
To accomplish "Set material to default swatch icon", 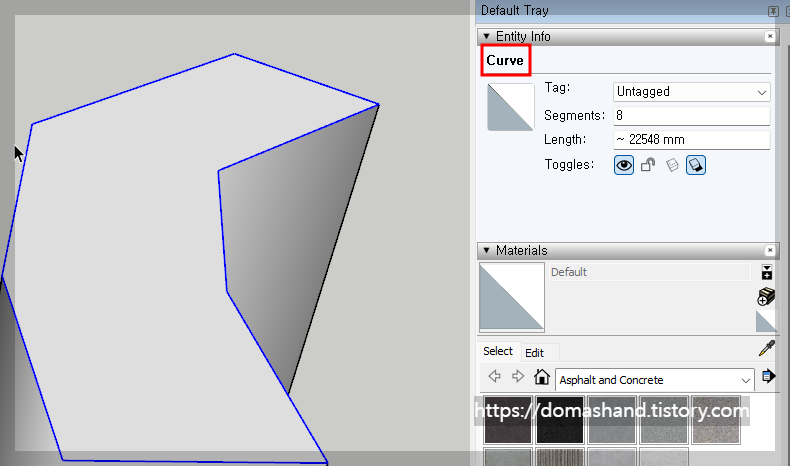I will [766, 321].
